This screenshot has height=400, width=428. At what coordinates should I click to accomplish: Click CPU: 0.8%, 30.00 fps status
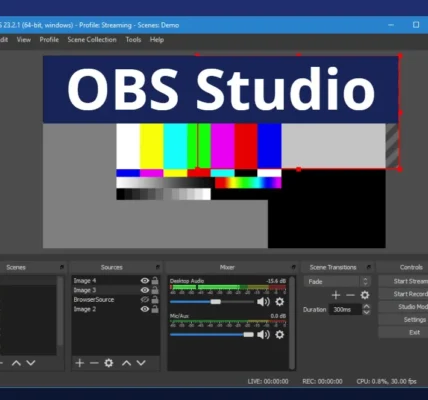point(386,381)
